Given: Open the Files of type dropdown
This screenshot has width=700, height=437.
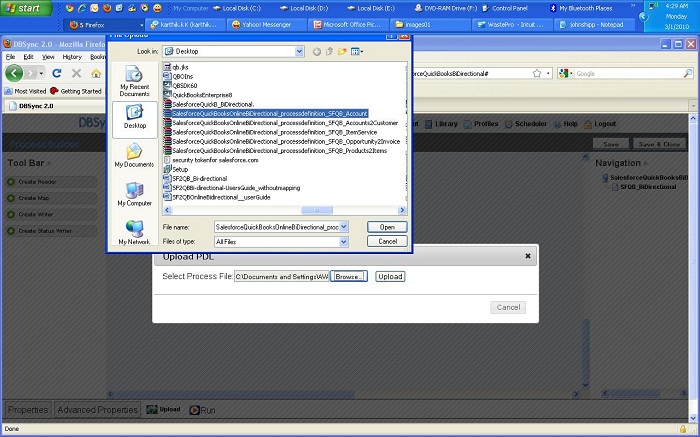Looking at the screenshot, I should 344,241.
